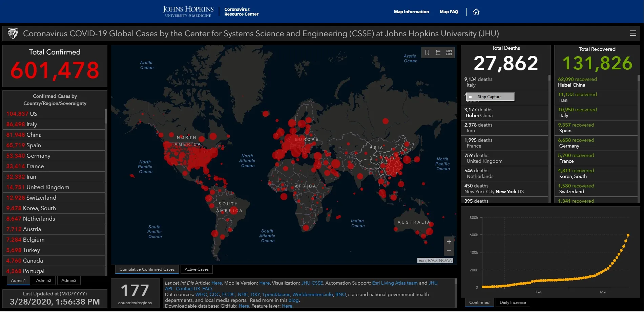Screen dimensions: 644x313
Task: Select US row in confirmed cases list
Action: pos(54,114)
